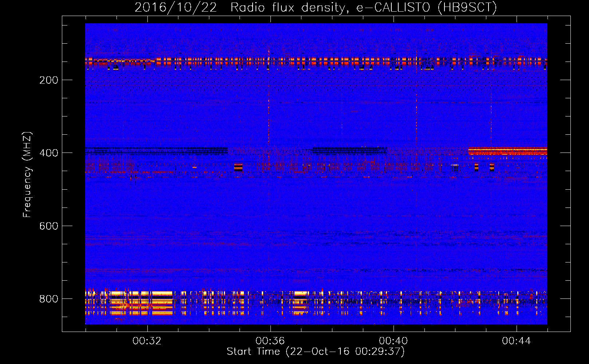The width and height of the screenshot is (589, 364).
Task: Click the bright red emission band near 400 MHz after 00:42
Action: tap(508, 151)
